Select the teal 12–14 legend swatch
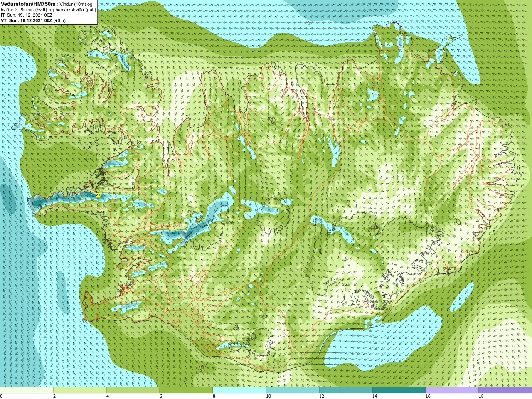Image resolution: width=532 pixels, height=399 pixels. (x=346, y=390)
